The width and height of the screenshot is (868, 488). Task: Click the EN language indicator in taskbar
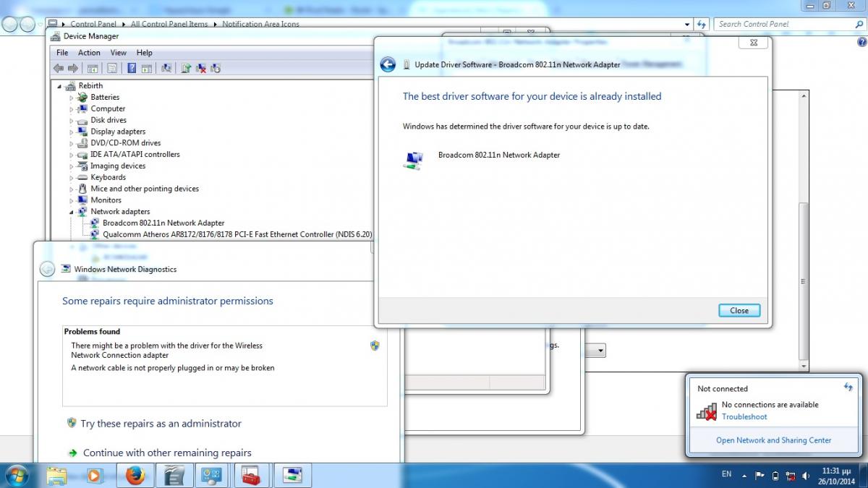point(726,475)
